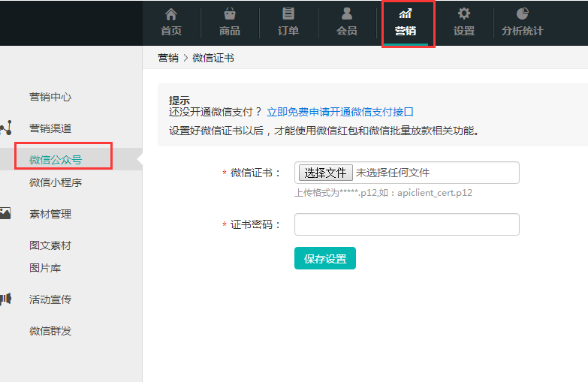Select 营销中心 in the sidebar
The width and height of the screenshot is (588, 382).
[x=50, y=97]
